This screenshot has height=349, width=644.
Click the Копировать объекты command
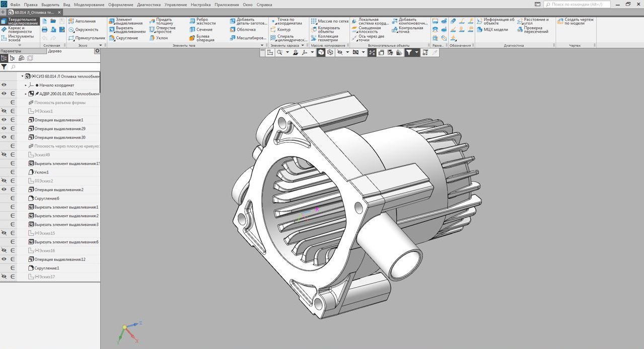coord(325,30)
